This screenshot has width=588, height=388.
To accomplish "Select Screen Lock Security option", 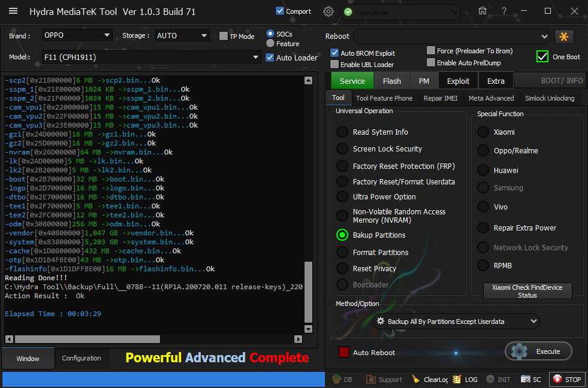I will pos(342,148).
